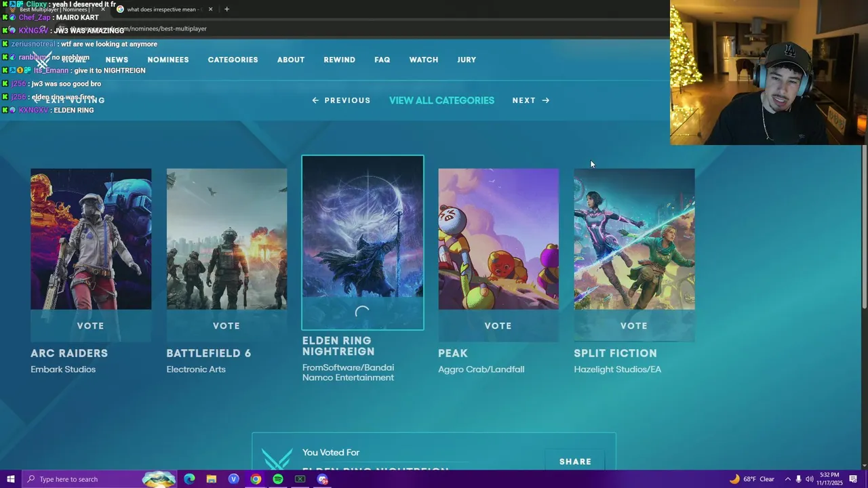Close the Best Multiplayer Nominees tab
Viewport: 868px width, 488px height.
coord(103,9)
